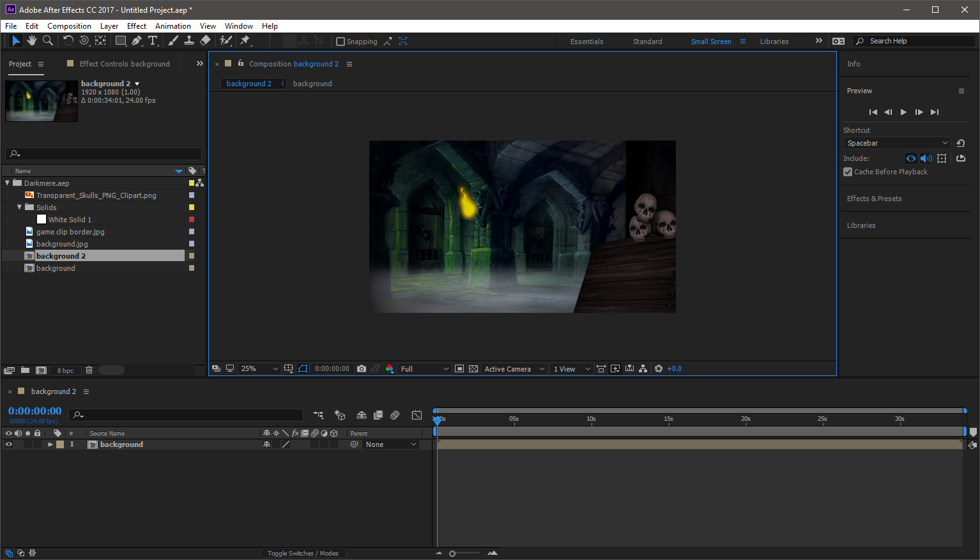Click the trash delete icon in Project panel
980x560 pixels.
point(89,370)
